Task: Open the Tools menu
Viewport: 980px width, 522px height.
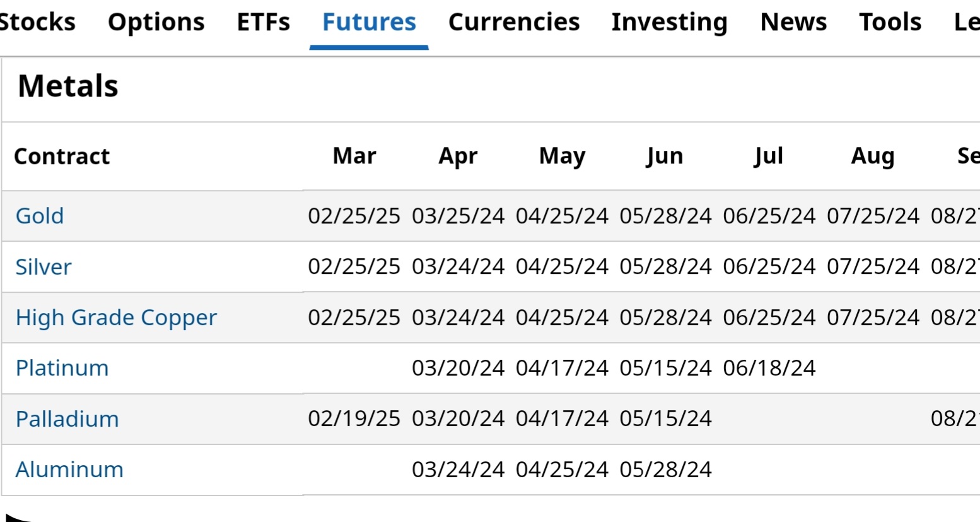Action: point(890,22)
